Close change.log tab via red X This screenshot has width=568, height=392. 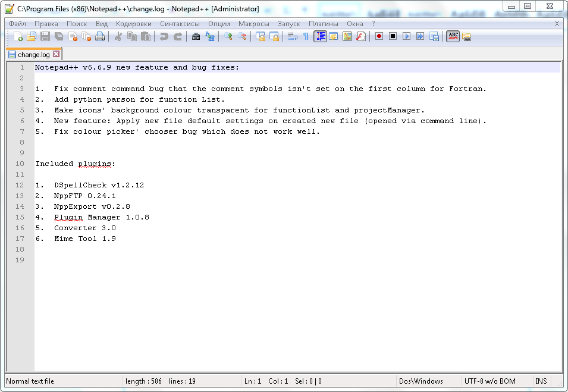pos(56,54)
